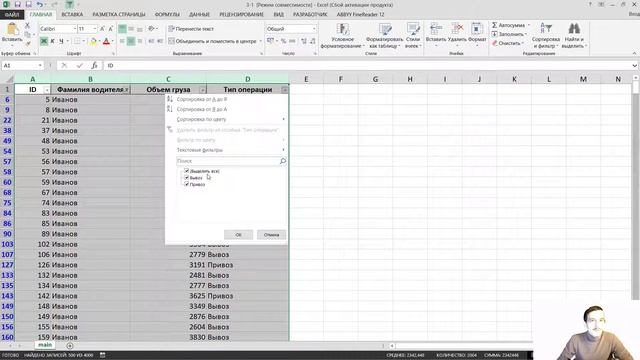Switch to the ВСТАВКА tab

(x=72, y=15)
